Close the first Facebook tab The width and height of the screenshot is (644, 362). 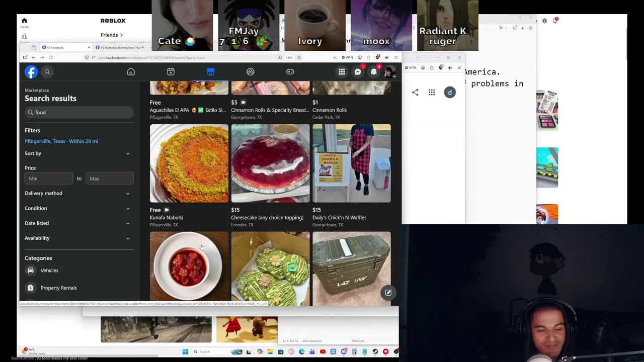[x=89, y=47]
